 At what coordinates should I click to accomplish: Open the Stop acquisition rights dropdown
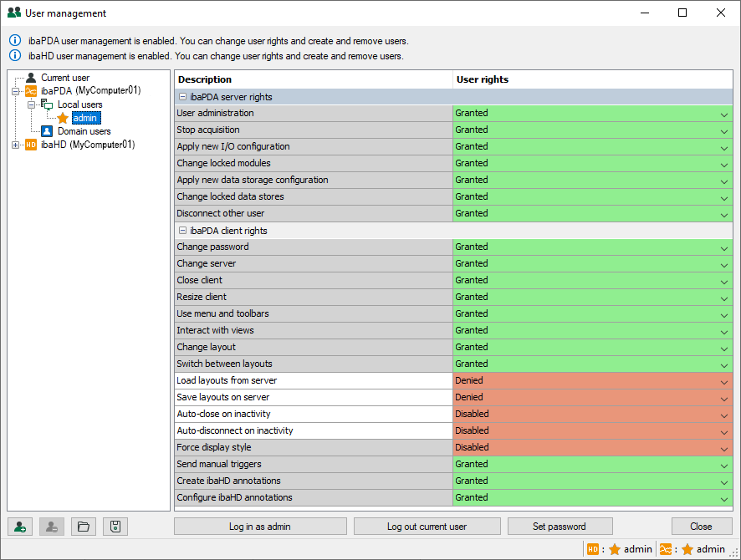[x=723, y=130]
